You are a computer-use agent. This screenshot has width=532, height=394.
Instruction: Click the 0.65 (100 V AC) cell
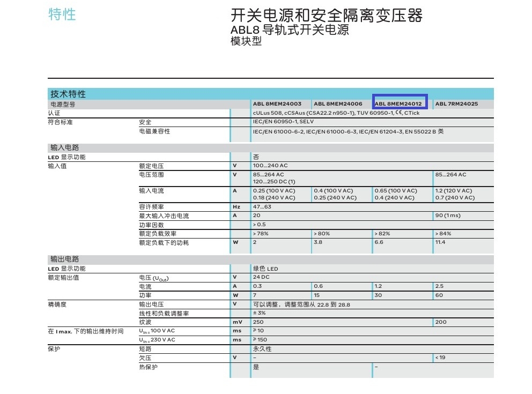tap(396, 190)
